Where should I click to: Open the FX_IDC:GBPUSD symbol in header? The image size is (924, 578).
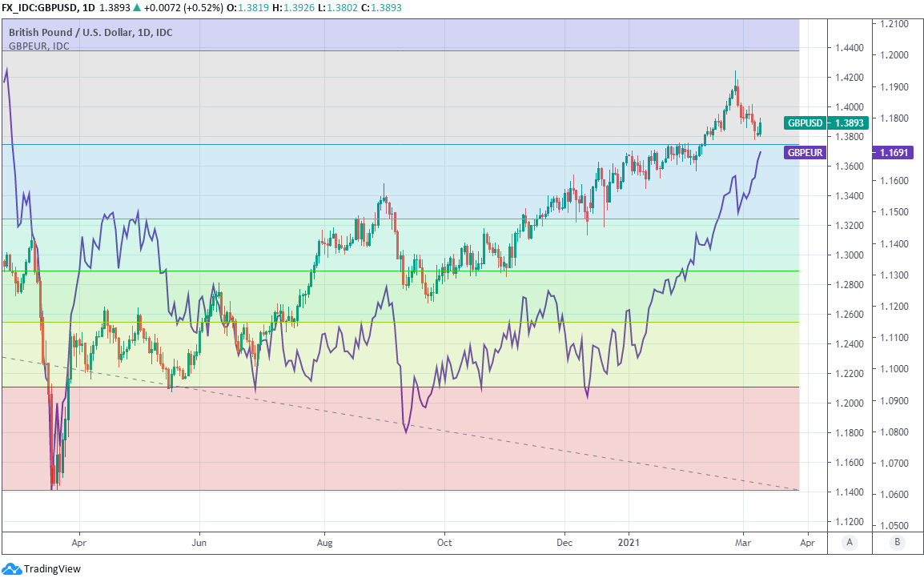40,6
